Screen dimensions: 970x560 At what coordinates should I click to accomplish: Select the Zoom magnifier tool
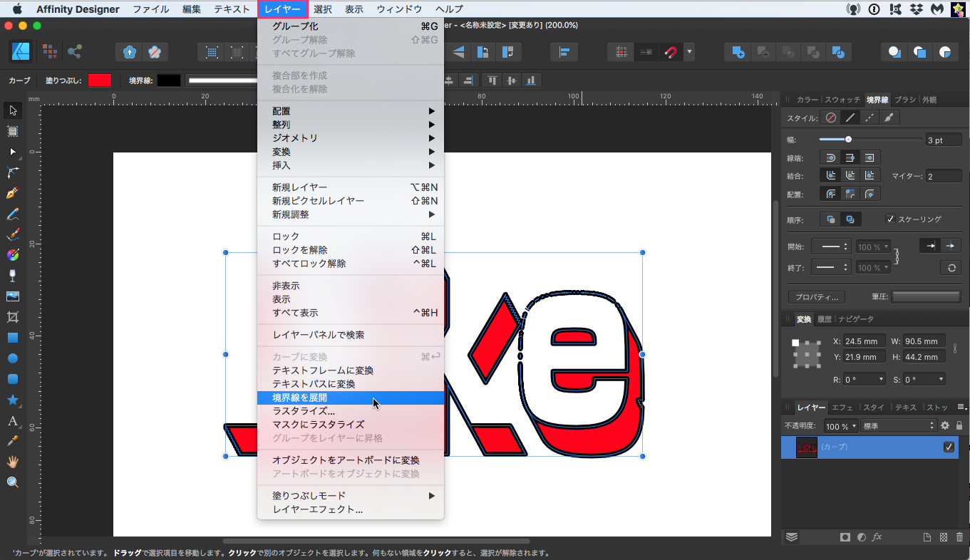pyautogui.click(x=13, y=482)
